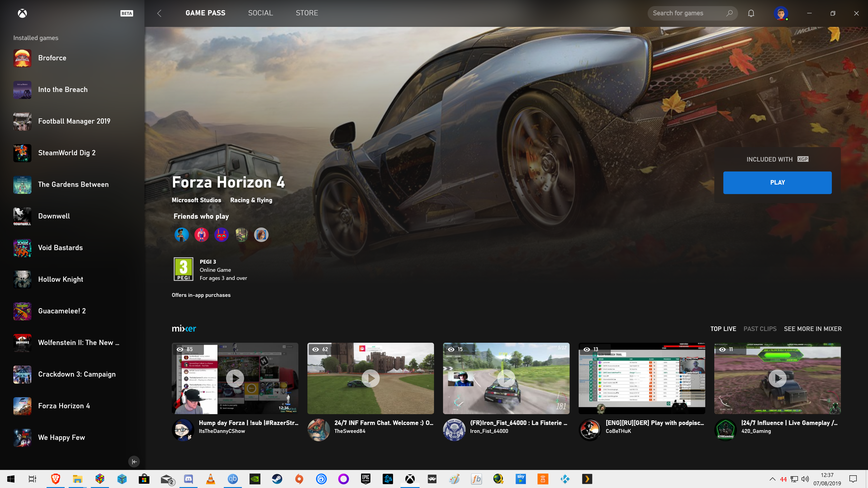The width and height of the screenshot is (868, 488).
Task: Click the third friend avatar, purple
Action: click(x=221, y=235)
